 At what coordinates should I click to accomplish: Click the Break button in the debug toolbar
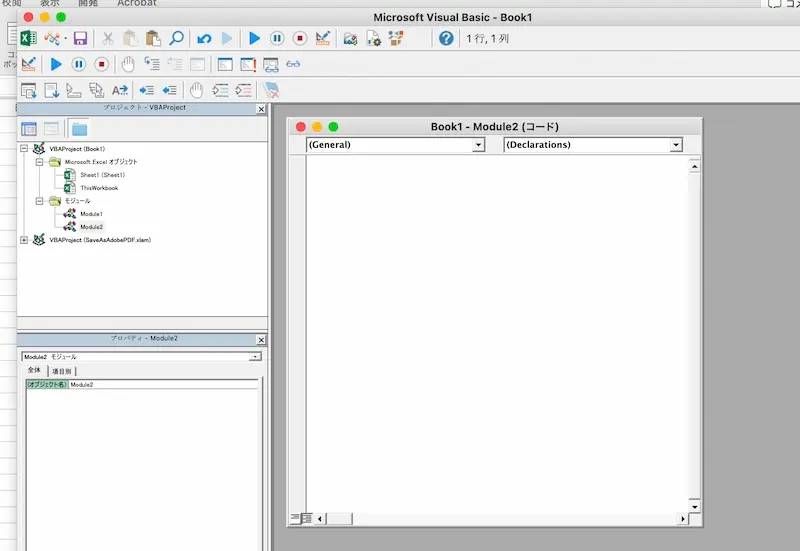[x=79, y=64]
